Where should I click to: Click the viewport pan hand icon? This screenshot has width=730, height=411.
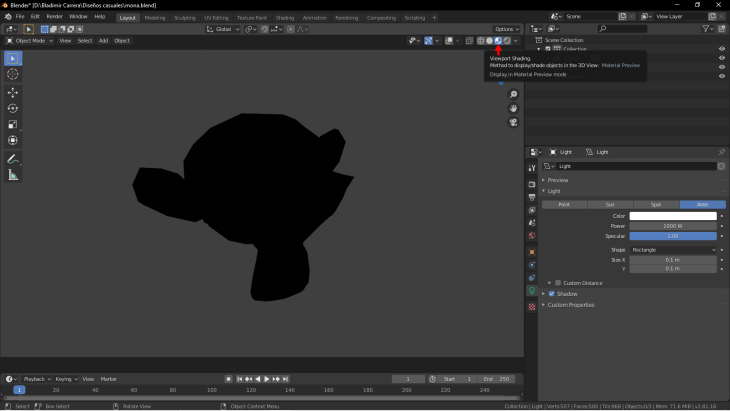[513, 108]
